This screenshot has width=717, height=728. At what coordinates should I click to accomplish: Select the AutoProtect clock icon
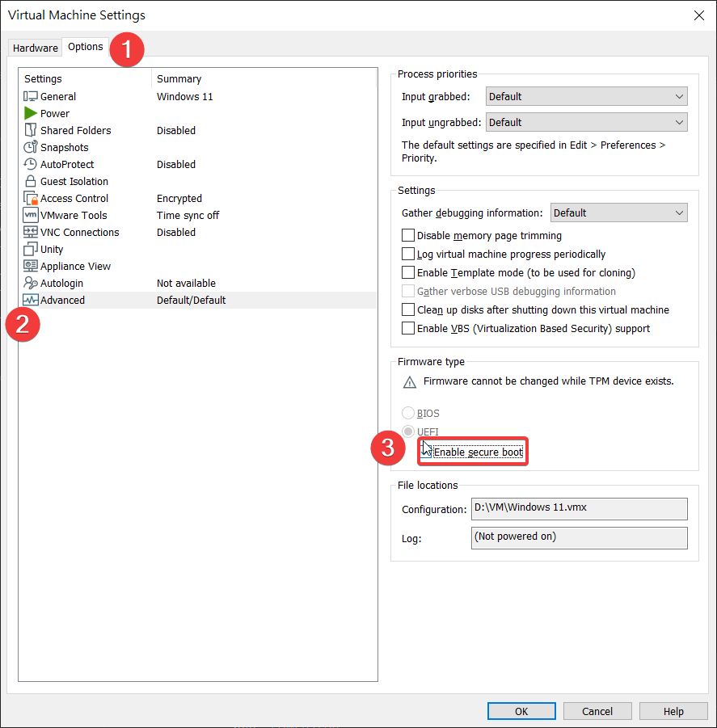click(x=31, y=165)
